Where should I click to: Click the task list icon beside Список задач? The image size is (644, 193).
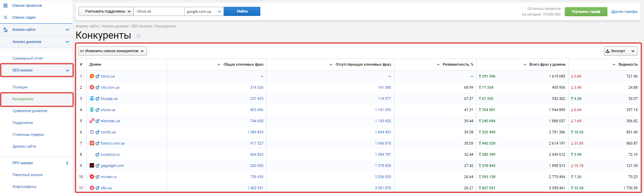(5, 17)
